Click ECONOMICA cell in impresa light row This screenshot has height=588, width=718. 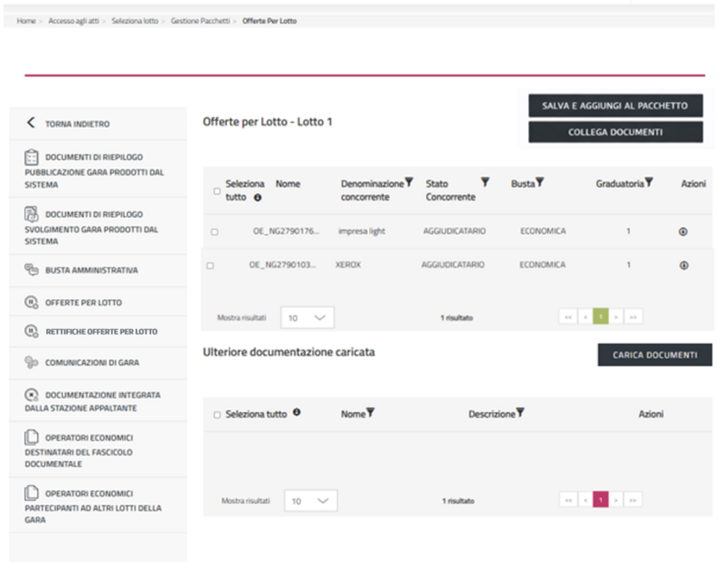tap(543, 231)
